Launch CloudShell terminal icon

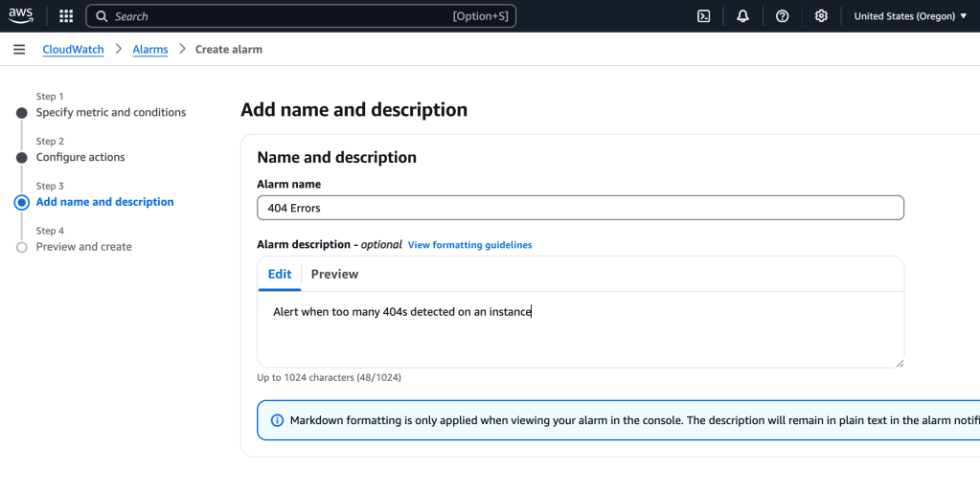(x=703, y=16)
